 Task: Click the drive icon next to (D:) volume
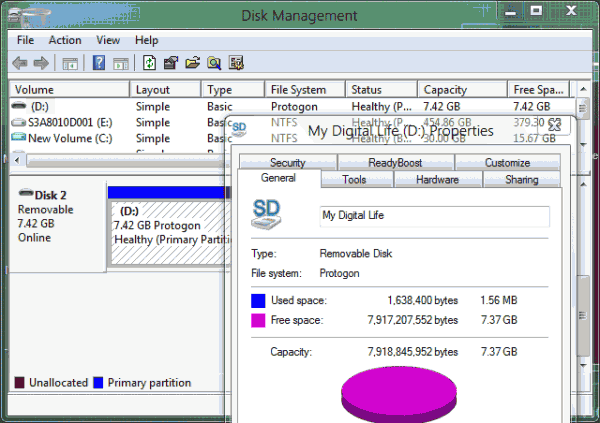click(x=19, y=106)
